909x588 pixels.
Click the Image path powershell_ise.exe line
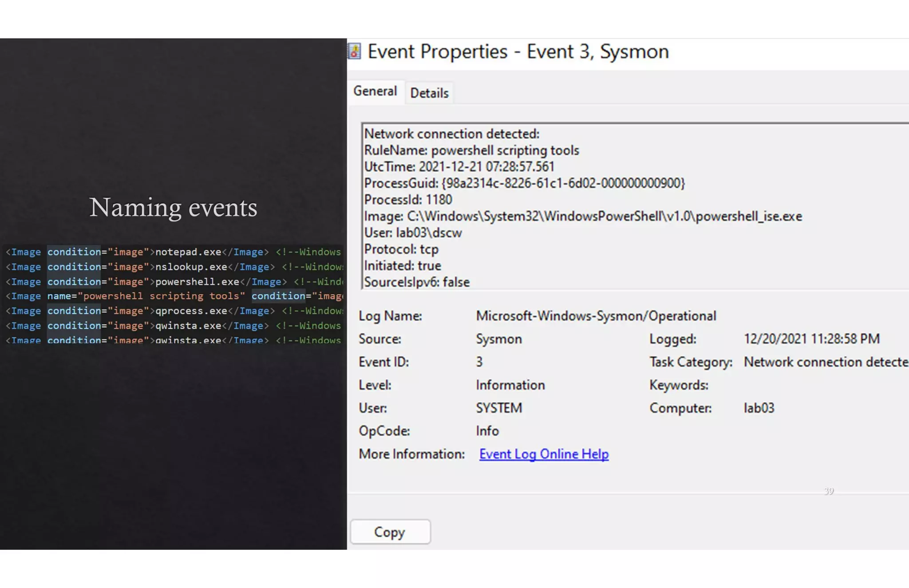point(583,217)
